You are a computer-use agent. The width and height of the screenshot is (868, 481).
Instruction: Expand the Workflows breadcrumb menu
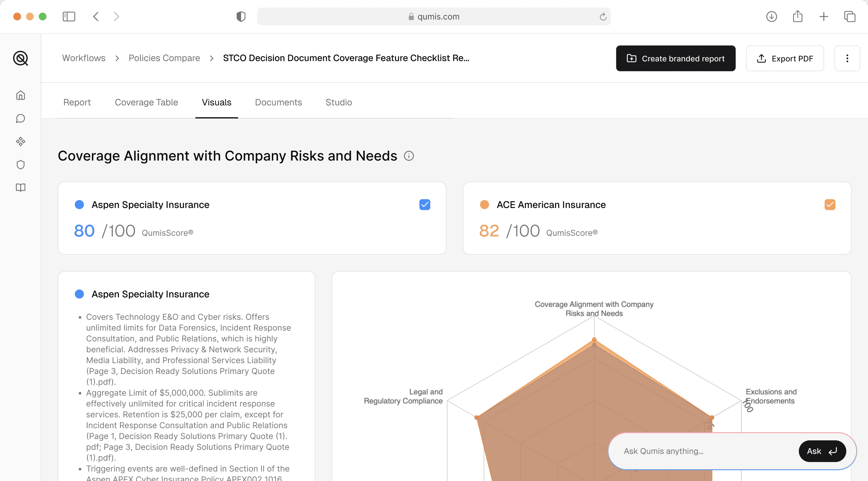point(84,58)
